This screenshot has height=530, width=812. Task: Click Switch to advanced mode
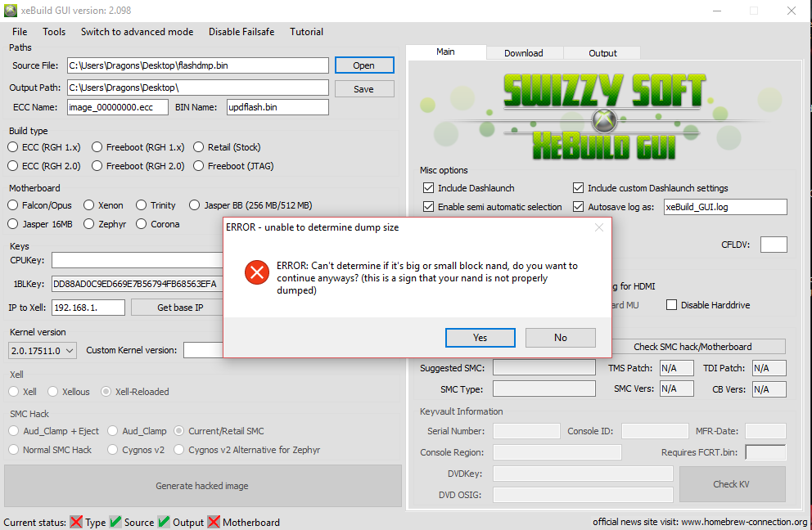(138, 32)
